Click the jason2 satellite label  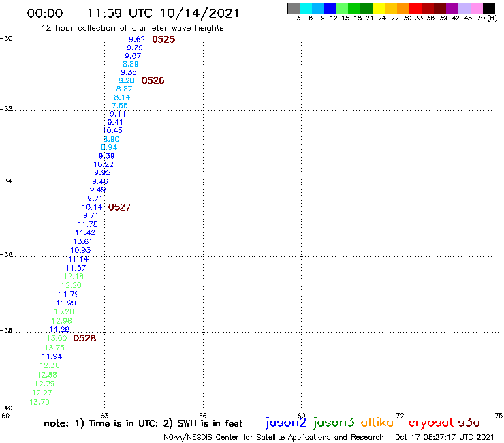pos(286,423)
